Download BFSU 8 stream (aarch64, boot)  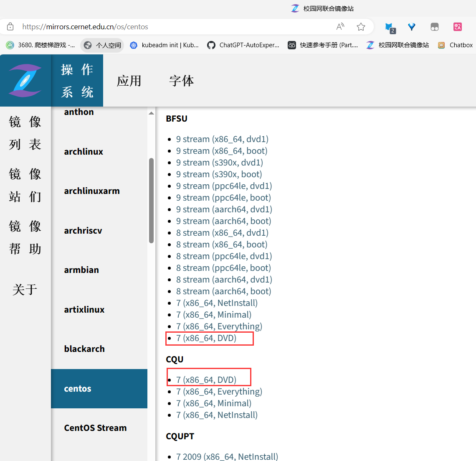click(x=223, y=291)
